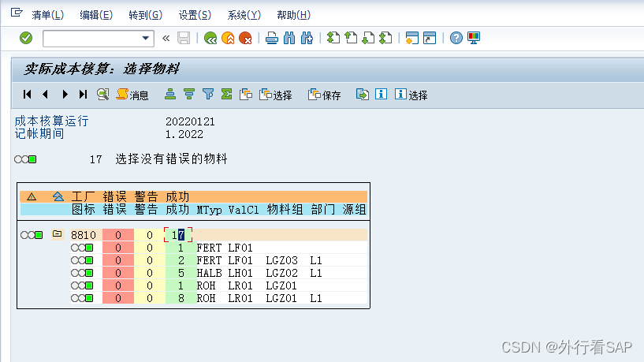This screenshot has height=362, width=644.
Task: Select the success count 17 cell
Action: [178, 235]
